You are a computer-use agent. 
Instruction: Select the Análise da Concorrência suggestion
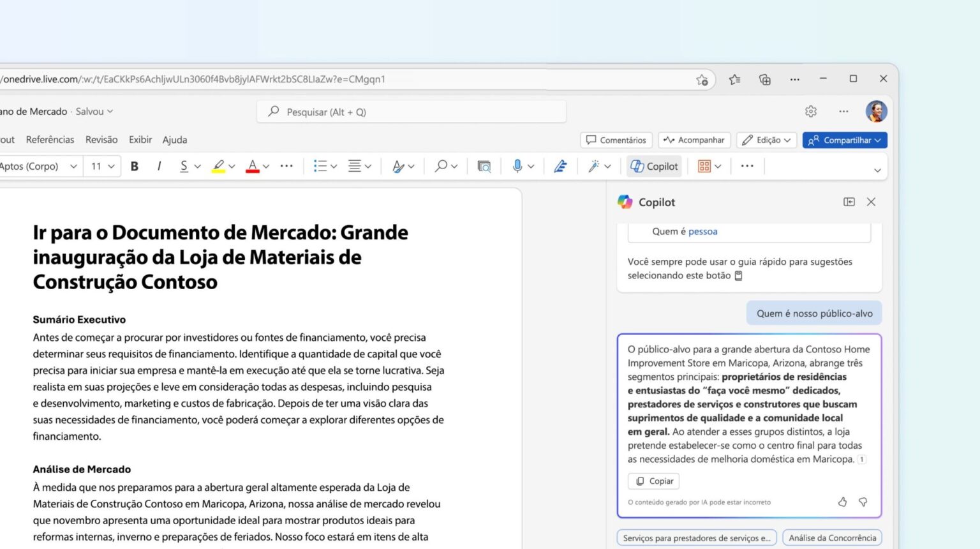(833, 538)
